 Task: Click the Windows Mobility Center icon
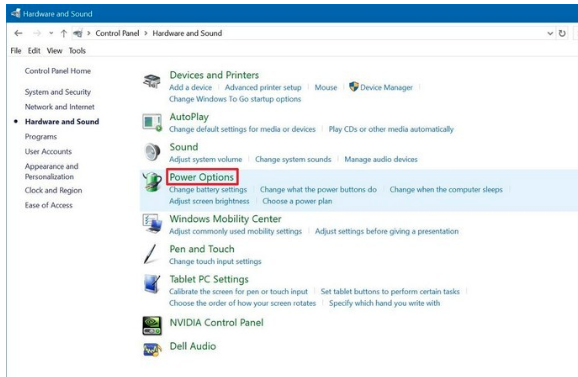point(152,224)
